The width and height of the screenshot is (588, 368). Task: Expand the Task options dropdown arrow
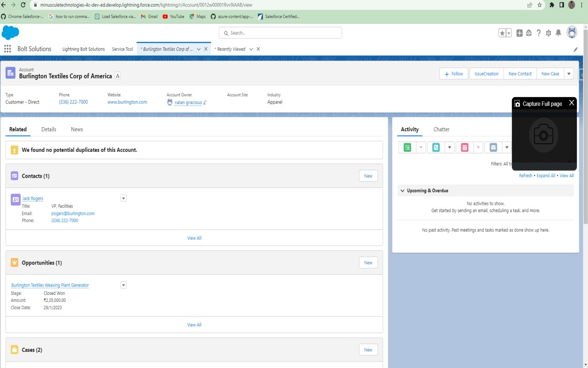point(421,147)
